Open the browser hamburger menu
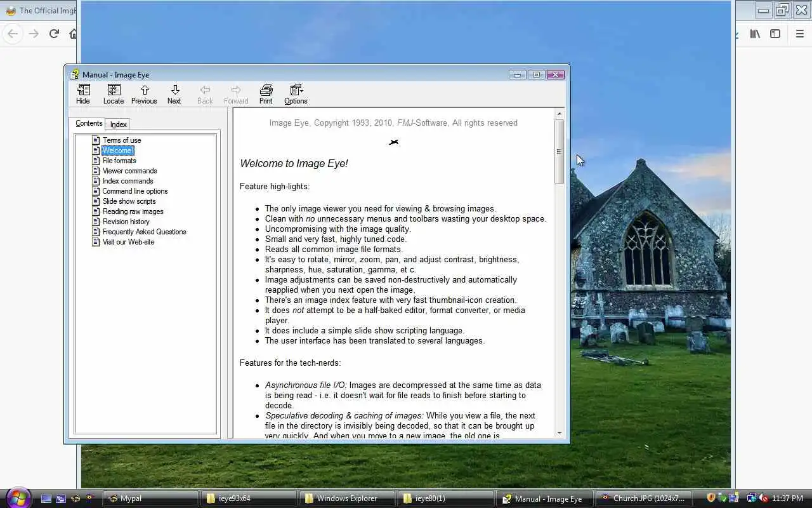Image resolution: width=812 pixels, height=508 pixels. pyautogui.click(x=800, y=34)
